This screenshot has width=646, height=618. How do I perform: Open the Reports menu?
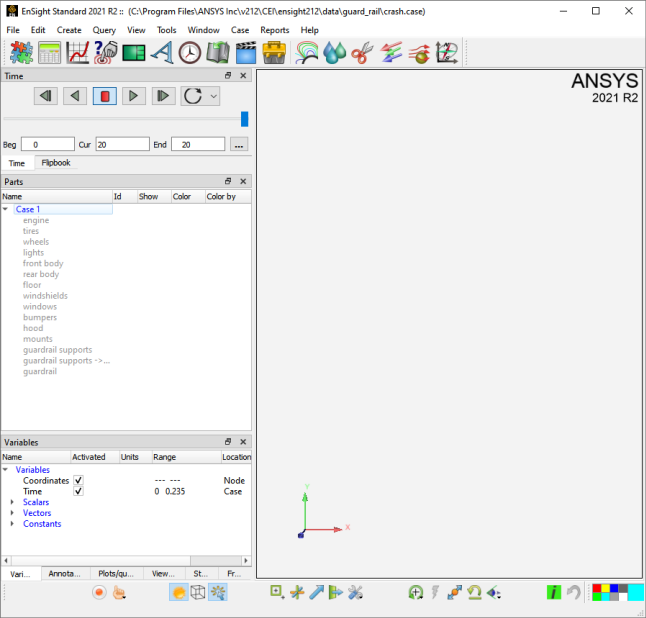[274, 30]
